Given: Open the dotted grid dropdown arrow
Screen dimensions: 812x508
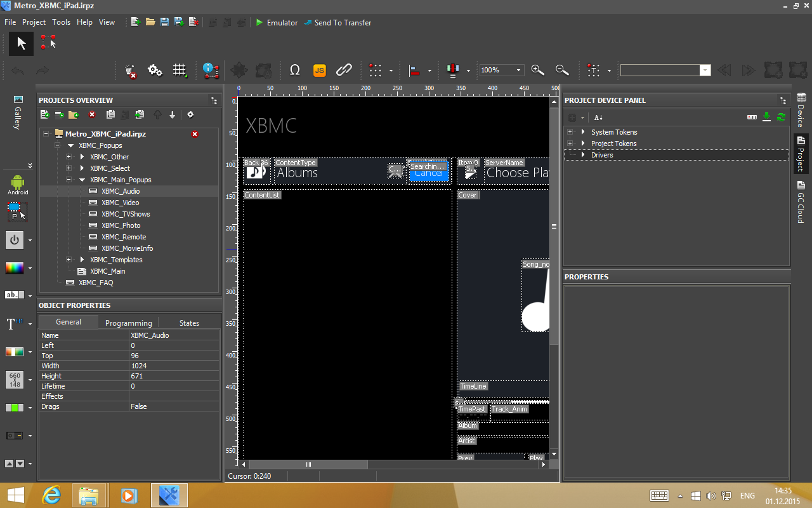Looking at the screenshot, I should (x=391, y=70).
